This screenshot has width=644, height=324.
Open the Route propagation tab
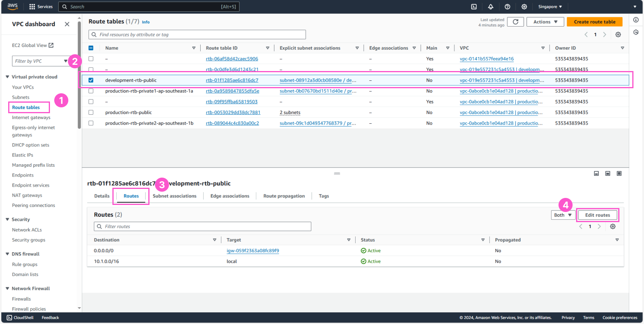coord(284,196)
